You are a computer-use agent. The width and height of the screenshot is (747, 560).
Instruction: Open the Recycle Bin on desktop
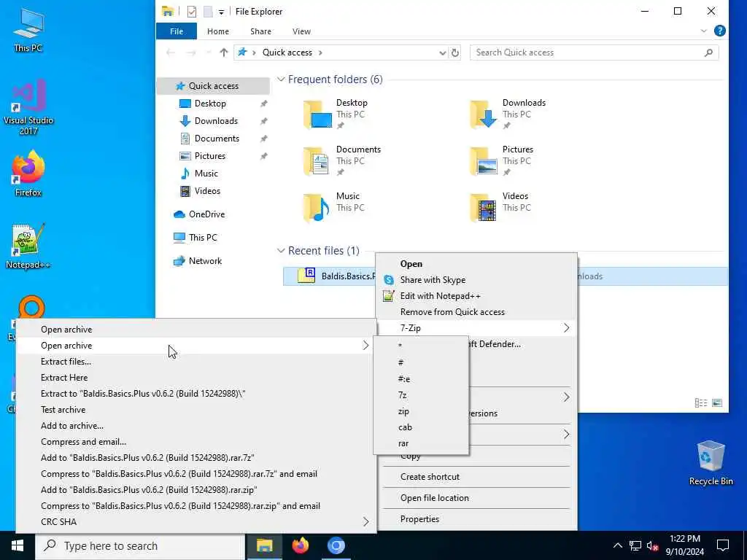(x=711, y=463)
